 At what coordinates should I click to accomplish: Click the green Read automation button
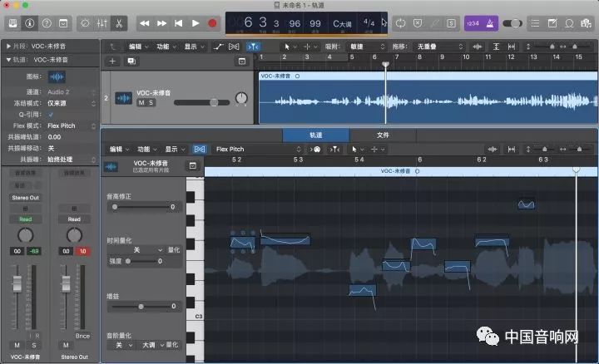point(25,219)
